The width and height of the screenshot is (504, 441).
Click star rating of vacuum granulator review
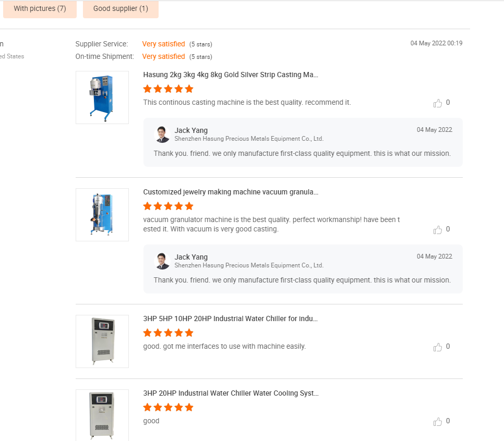(x=168, y=206)
